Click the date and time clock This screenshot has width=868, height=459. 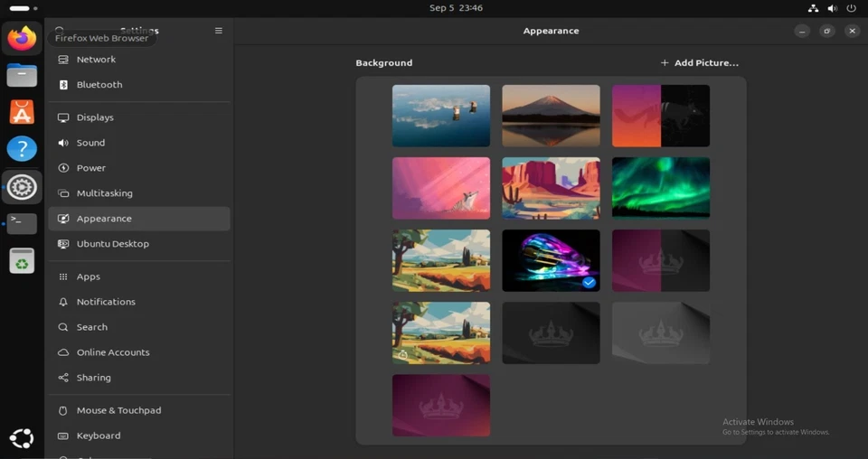[456, 8]
